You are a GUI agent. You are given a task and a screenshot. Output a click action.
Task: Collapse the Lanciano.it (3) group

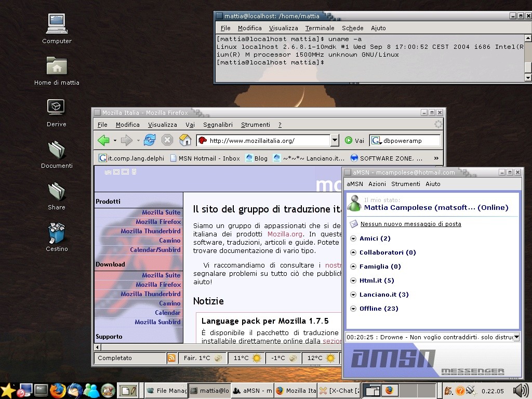click(353, 295)
